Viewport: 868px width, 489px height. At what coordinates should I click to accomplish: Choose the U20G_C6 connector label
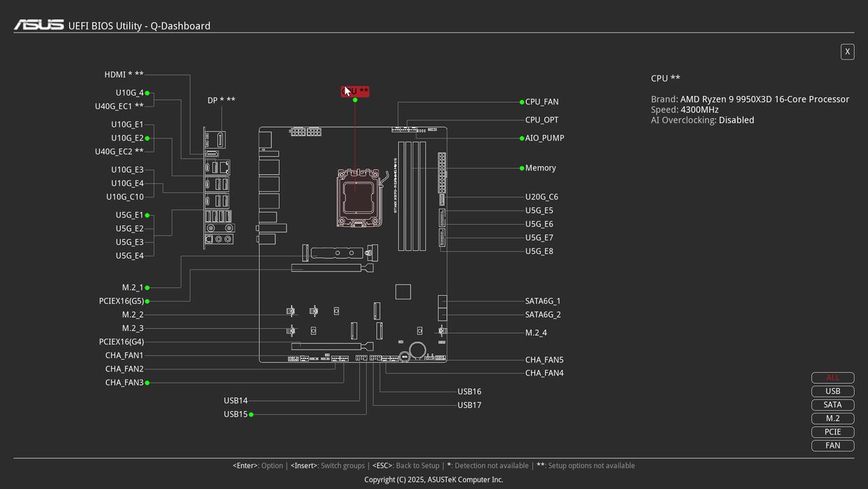pos(542,197)
